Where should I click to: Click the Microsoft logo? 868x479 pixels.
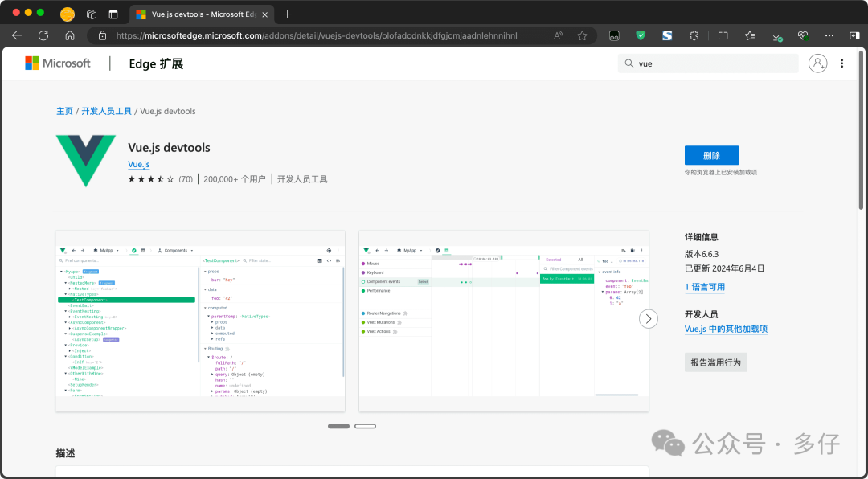point(58,63)
